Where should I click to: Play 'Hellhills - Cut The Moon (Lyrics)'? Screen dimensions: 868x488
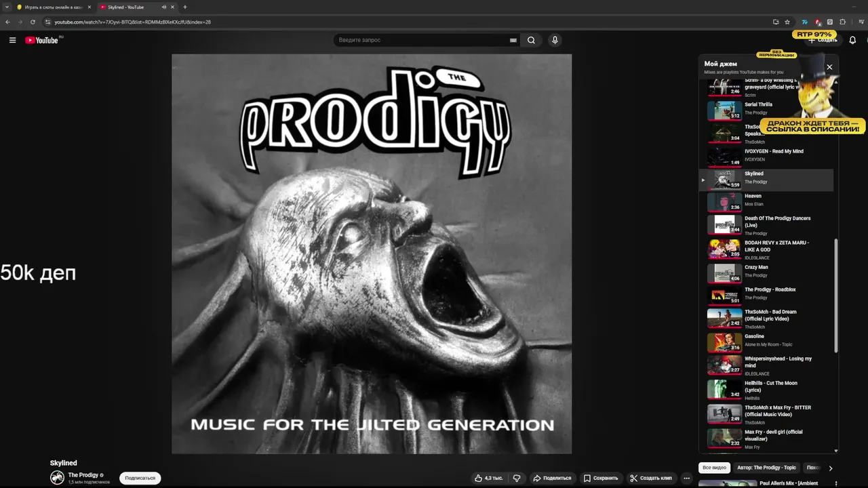click(x=766, y=390)
